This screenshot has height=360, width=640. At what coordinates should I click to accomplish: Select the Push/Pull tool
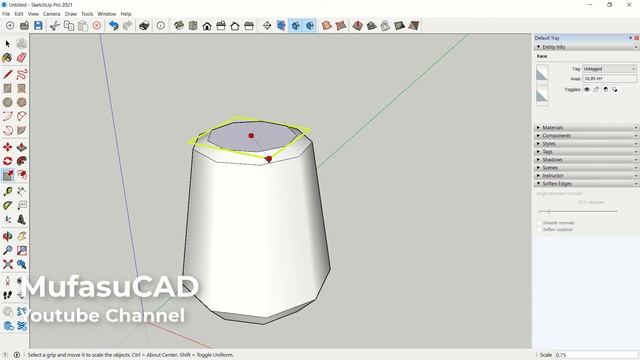point(22,147)
